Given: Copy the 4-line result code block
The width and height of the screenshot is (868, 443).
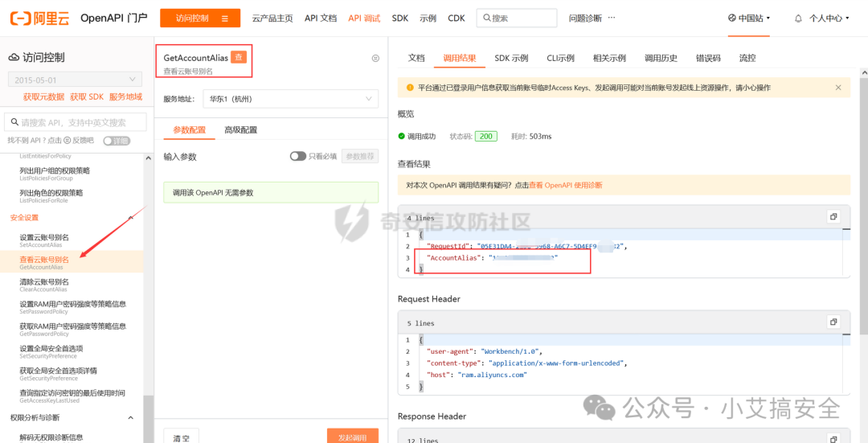Looking at the screenshot, I should [x=833, y=216].
